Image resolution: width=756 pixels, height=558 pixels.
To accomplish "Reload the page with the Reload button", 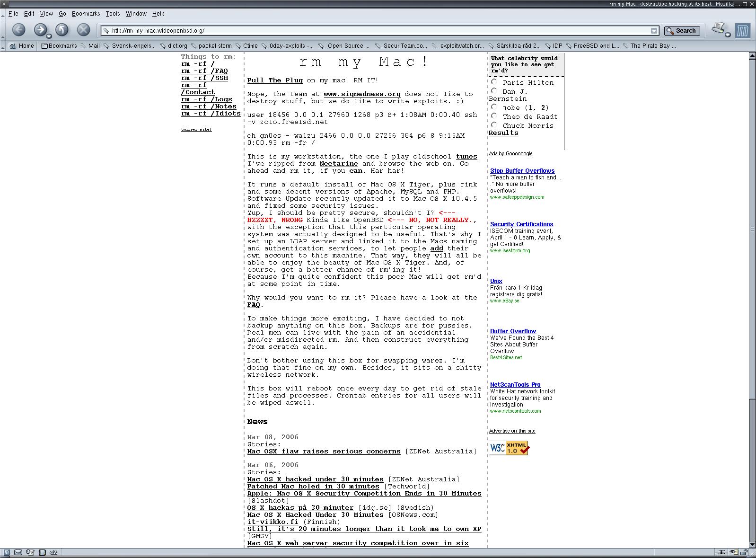I will pos(62,30).
